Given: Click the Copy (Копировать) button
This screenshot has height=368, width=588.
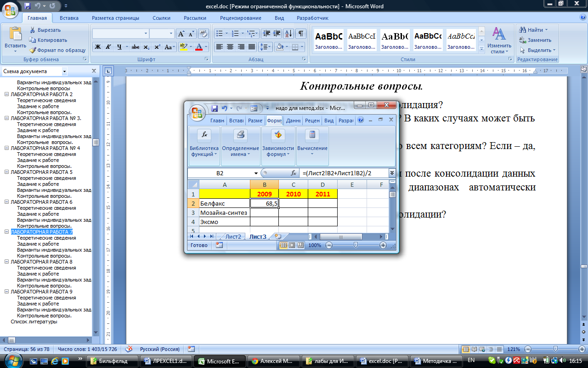Looking at the screenshot, I should pos(48,40).
